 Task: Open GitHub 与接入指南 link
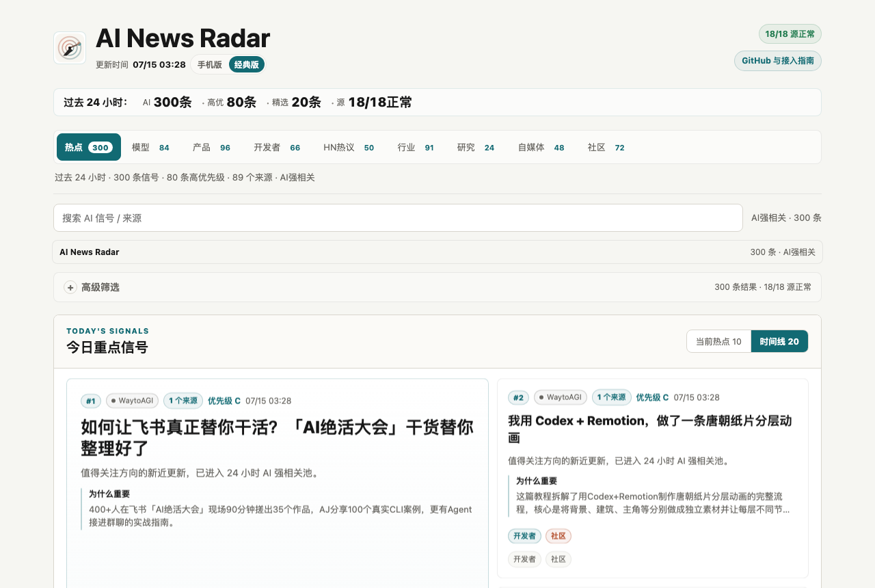778,61
